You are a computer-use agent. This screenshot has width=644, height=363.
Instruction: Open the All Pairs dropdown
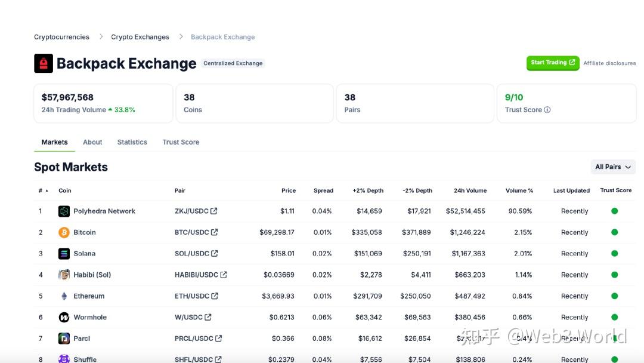point(612,167)
